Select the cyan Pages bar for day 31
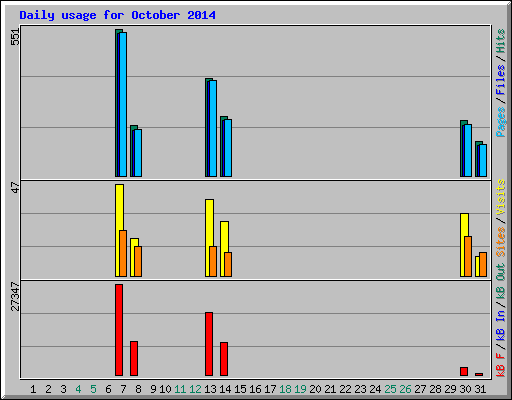This screenshot has width=512, height=400. (483, 160)
